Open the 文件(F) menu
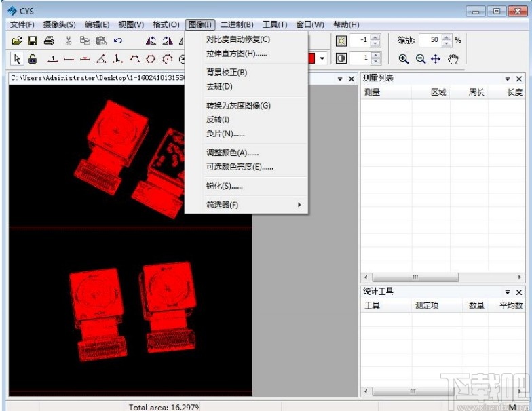 (x=22, y=24)
